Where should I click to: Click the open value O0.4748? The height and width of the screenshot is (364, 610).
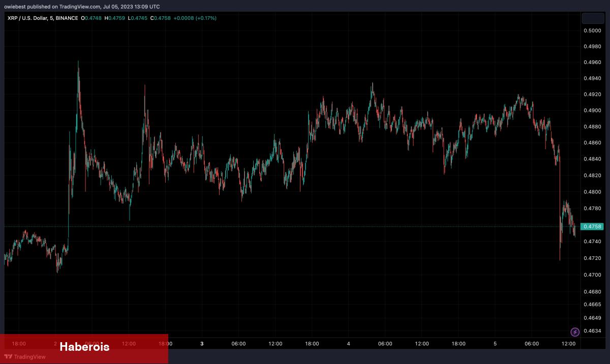pos(90,18)
